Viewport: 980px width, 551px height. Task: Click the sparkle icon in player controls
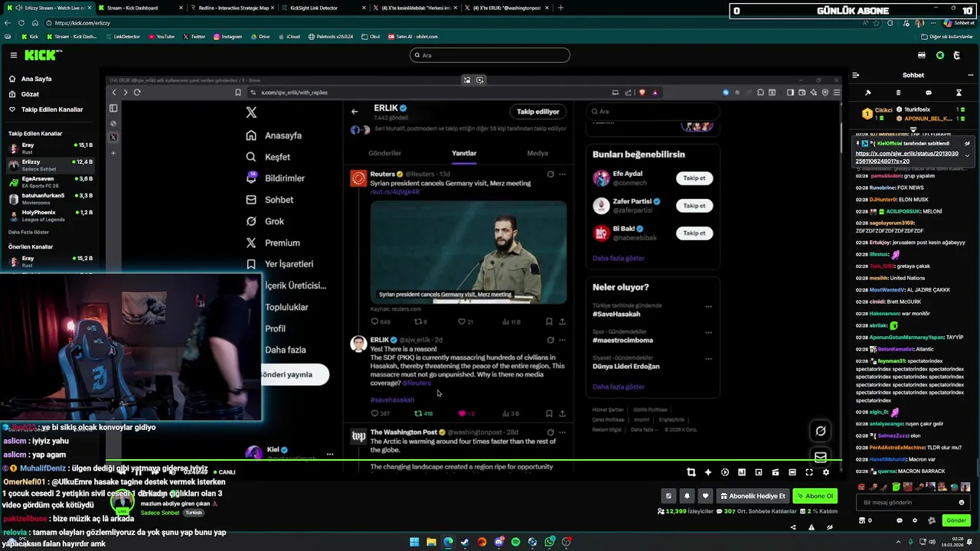(x=708, y=472)
